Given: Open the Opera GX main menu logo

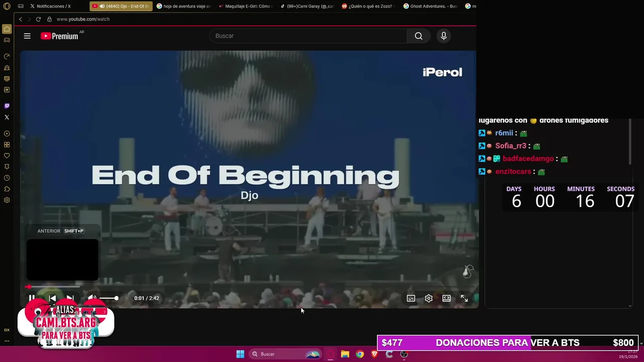Looking at the screenshot, I should pyautogui.click(x=7, y=6).
